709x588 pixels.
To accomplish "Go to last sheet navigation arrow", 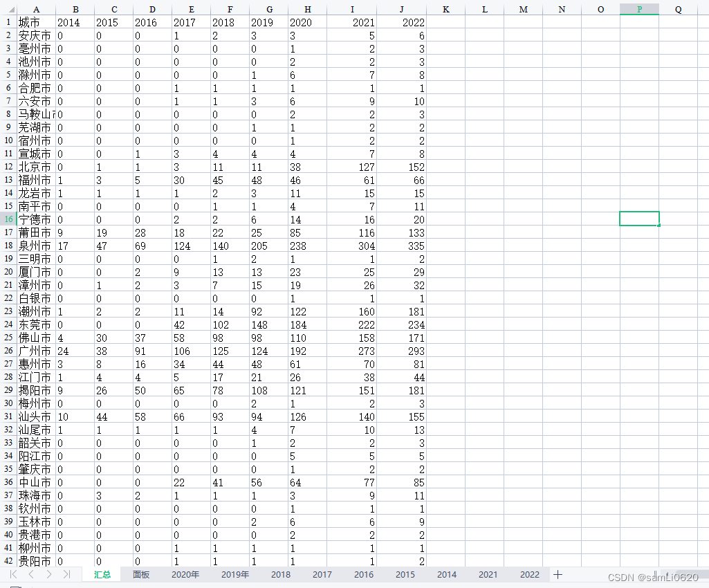I will point(67,574).
